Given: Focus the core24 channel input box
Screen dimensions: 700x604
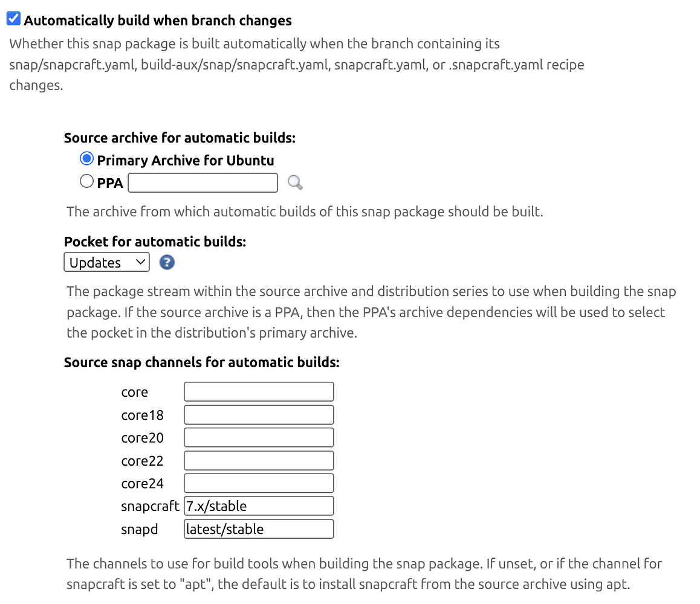Looking at the screenshot, I should pos(259,483).
